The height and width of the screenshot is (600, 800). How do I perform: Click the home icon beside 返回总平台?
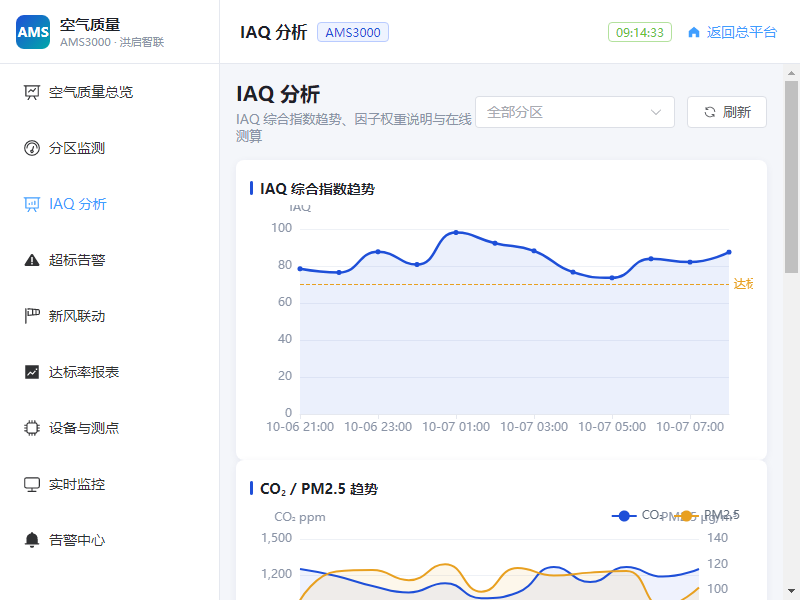(693, 33)
